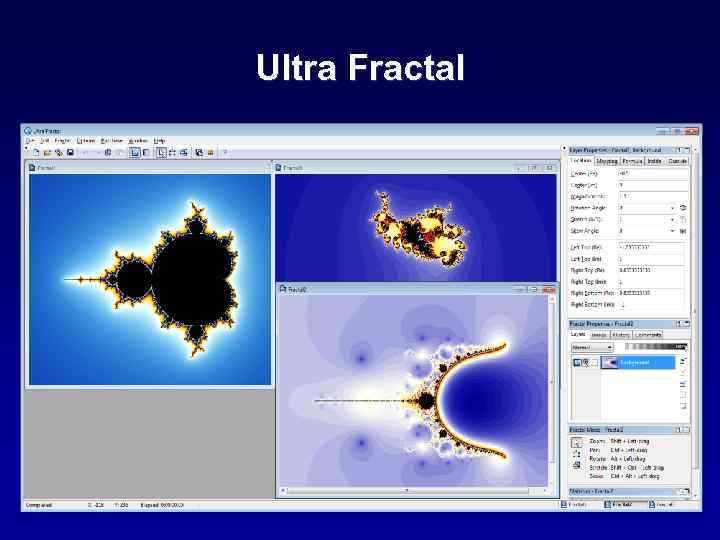
Task: Click the icon beside Stretch (X/Y) dropdown
Action: tap(683, 219)
